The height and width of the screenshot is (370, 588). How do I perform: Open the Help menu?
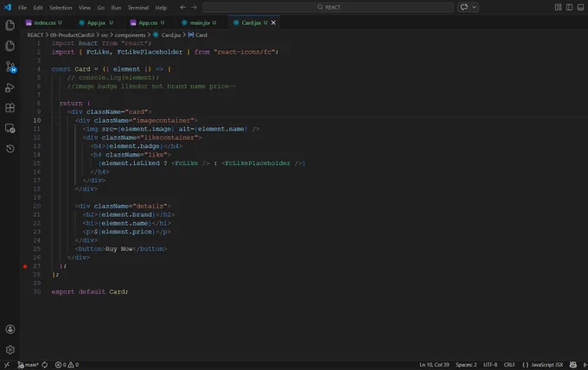click(161, 8)
